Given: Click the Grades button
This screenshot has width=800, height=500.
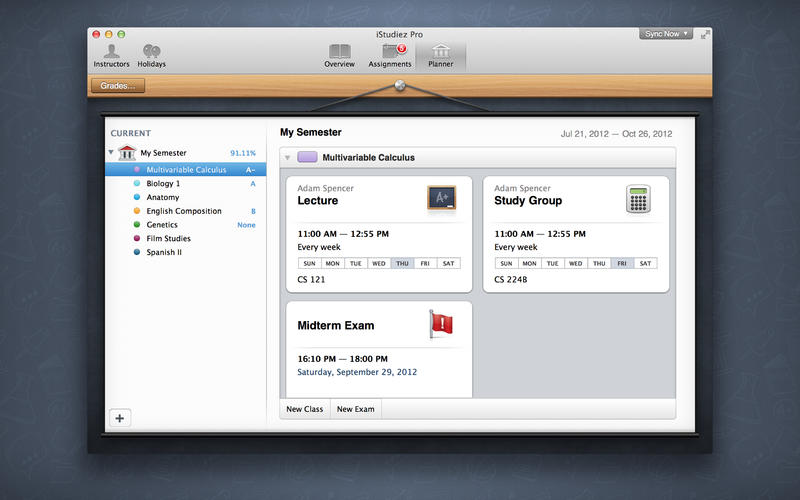Looking at the screenshot, I should tap(118, 86).
